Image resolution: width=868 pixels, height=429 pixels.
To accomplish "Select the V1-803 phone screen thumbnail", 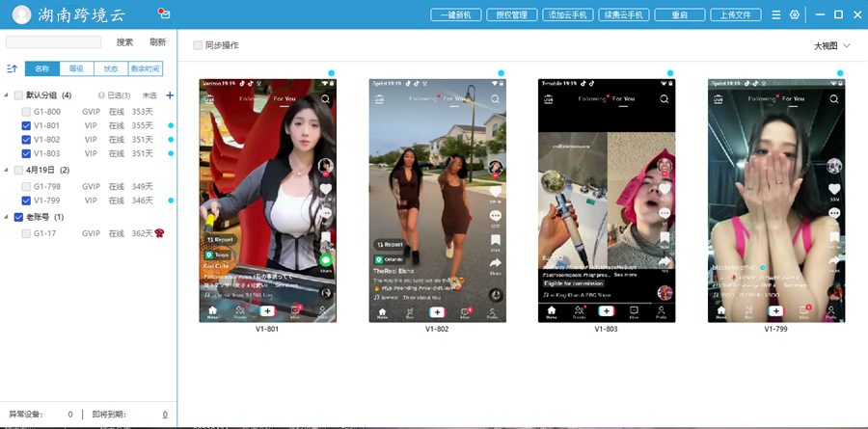I will 606,201.
